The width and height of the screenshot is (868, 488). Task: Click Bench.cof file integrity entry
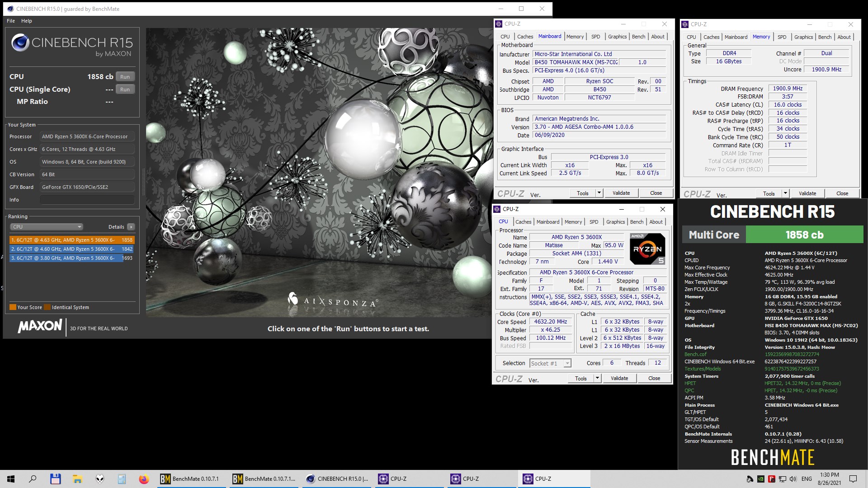(x=695, y=354)
